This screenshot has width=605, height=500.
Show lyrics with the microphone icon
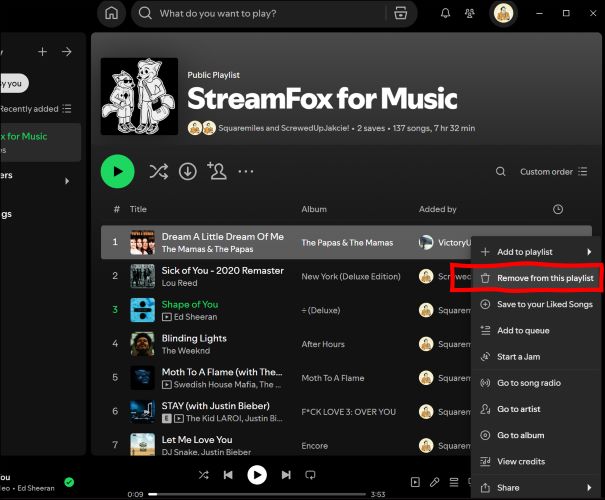(x=434, y=482)
